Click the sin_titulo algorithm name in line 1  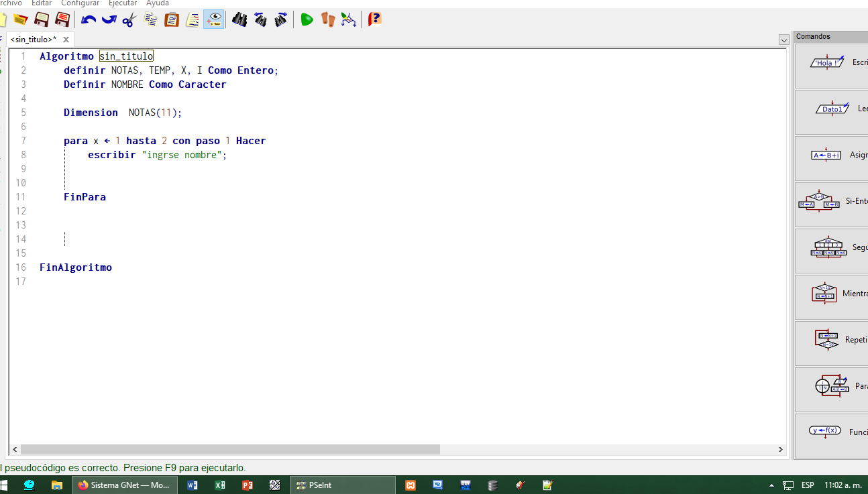126,56
